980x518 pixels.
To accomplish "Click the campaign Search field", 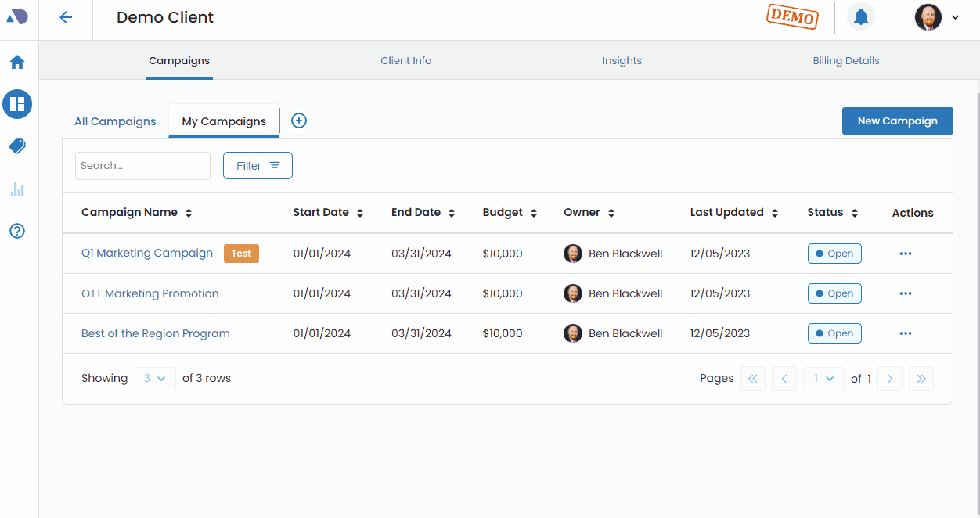I will tap(142, 166).
